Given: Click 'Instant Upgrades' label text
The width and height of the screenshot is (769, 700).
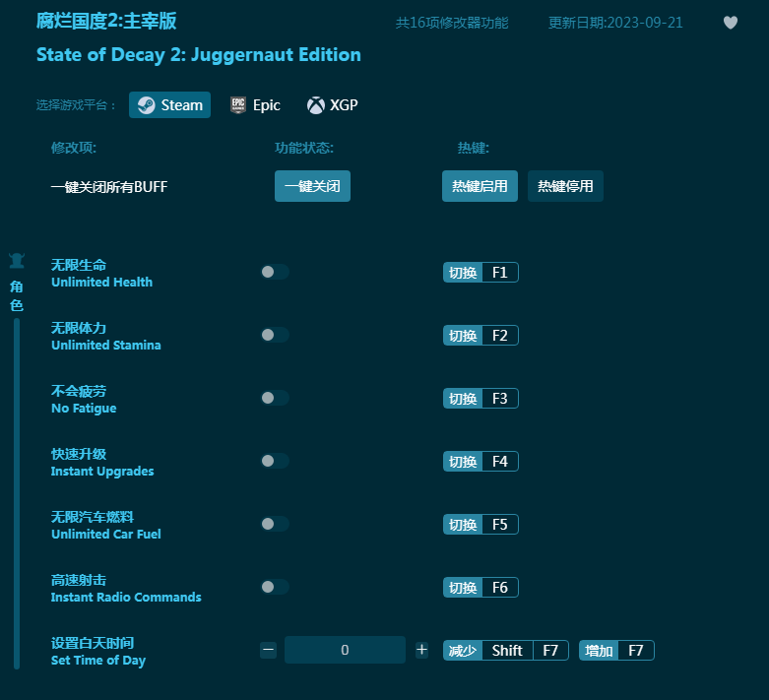Looking at the screenshot, I should (102, 472).
